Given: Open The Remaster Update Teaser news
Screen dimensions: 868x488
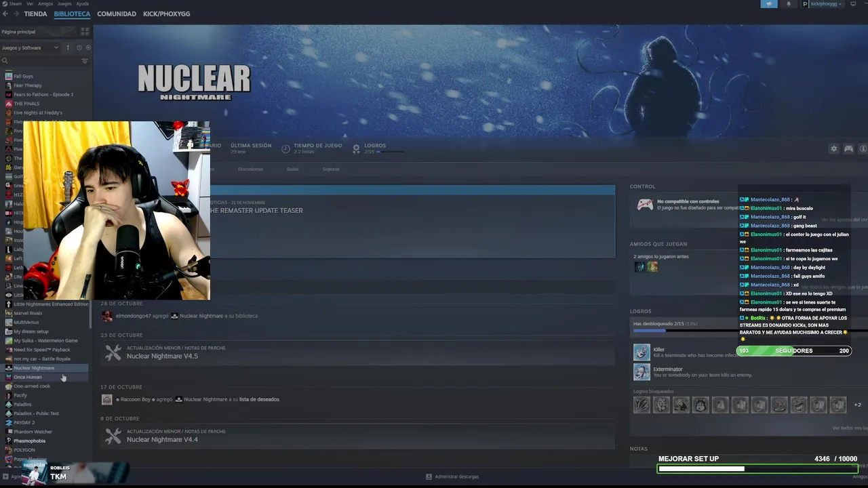Looking at the screenshot, I should pyautogui.click(x=256, y=210).
